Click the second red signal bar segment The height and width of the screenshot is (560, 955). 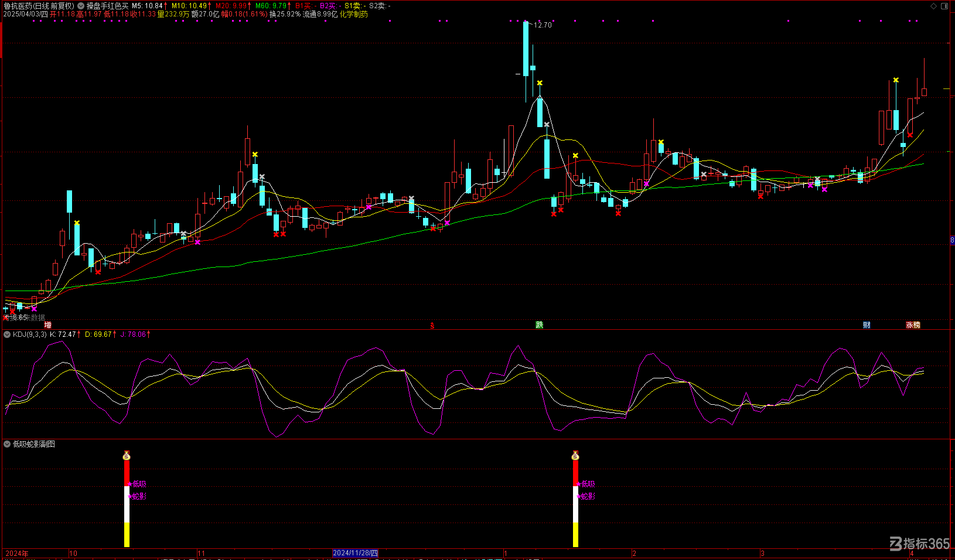click(x=575, y=473)
